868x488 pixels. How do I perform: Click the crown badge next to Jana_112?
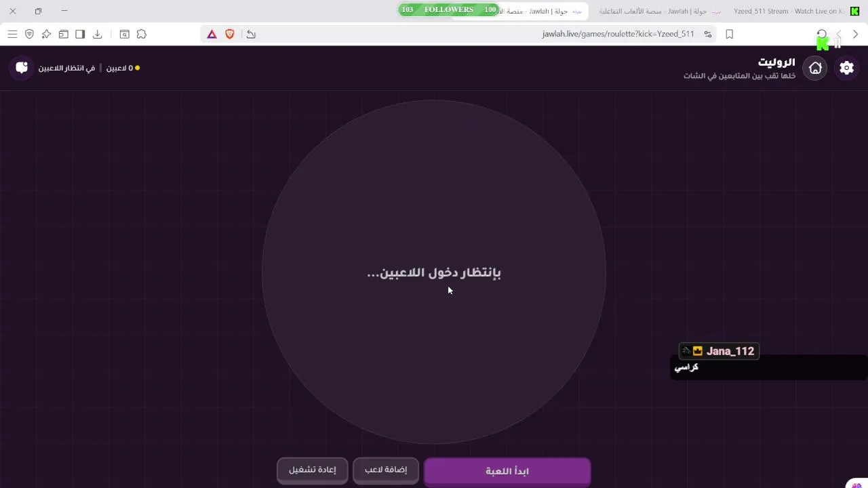point(698,351)
